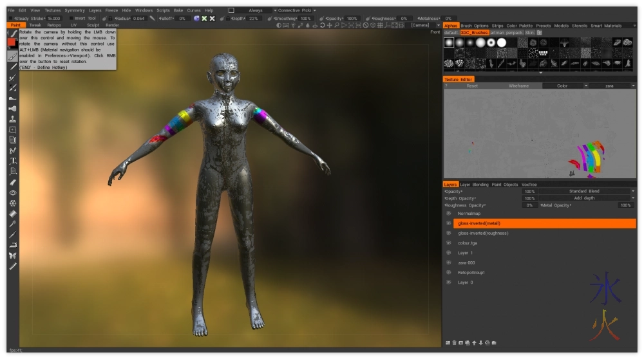Click the red foreground color swatch
This screenshot has width=644, height=359.
point(12,42)
